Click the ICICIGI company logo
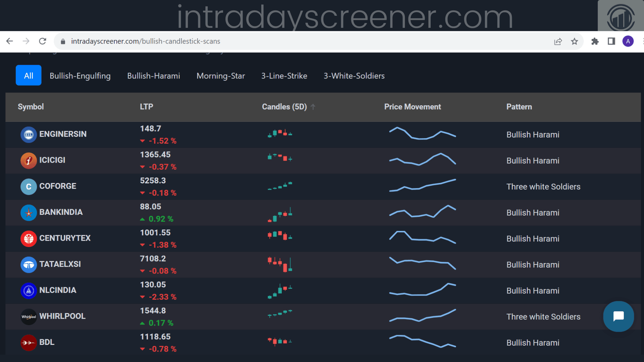Image resolution: width=644 pixels, height=362 pixels. [x=29, y=161]
